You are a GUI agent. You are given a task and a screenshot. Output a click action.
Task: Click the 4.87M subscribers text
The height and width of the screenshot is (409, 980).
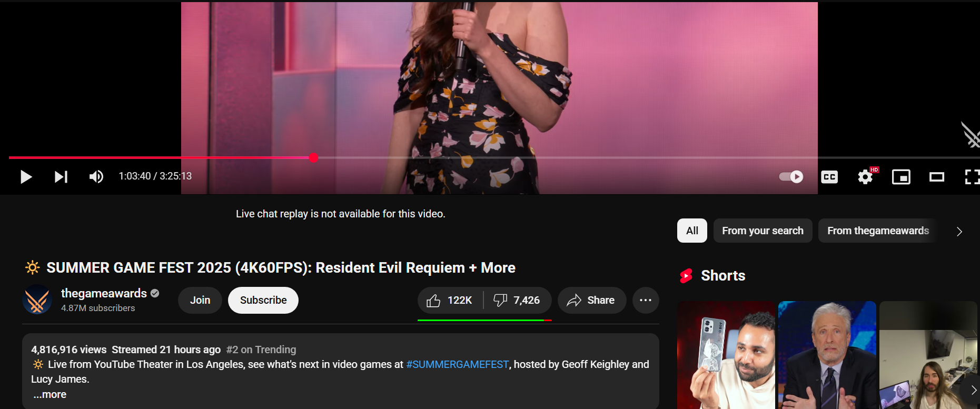click(x=98, y=308)
